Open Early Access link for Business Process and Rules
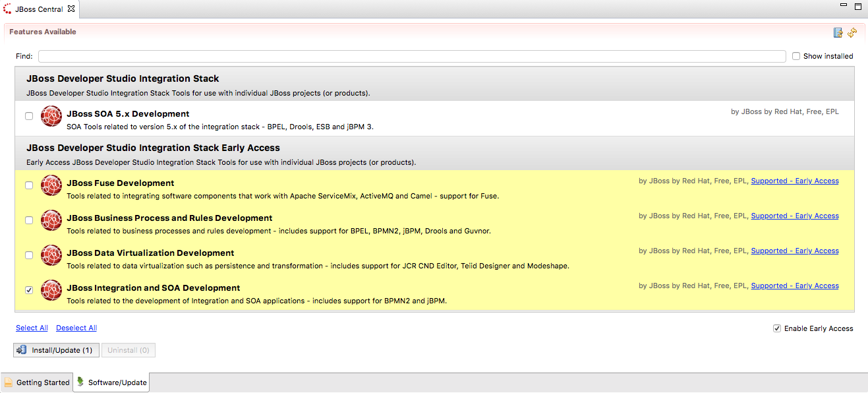 tap(795, 216)
